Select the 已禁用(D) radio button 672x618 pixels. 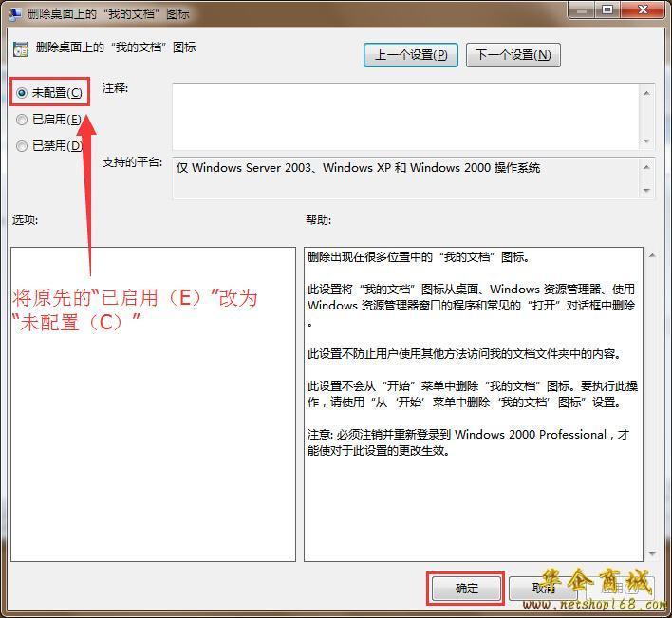pos(22,146)
